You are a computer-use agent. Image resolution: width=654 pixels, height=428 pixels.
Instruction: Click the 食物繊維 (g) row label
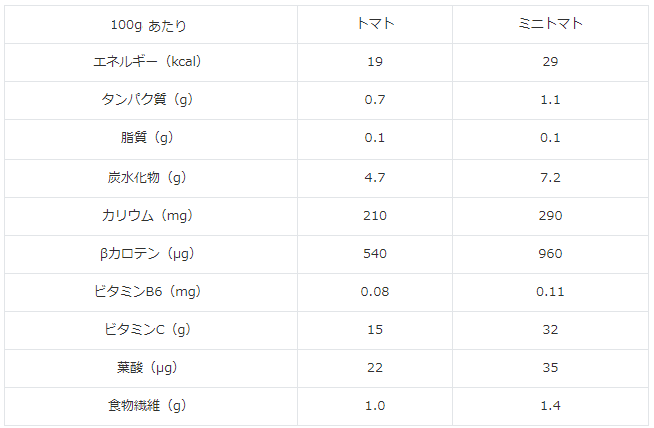click(151, 405)
